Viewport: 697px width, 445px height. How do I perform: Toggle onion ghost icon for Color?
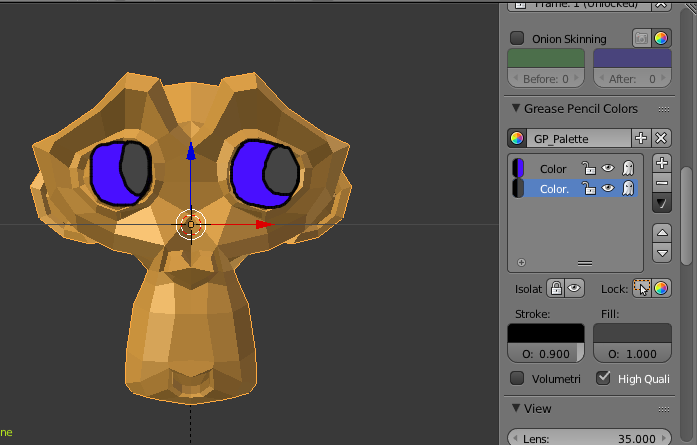[x=628, y=168]
